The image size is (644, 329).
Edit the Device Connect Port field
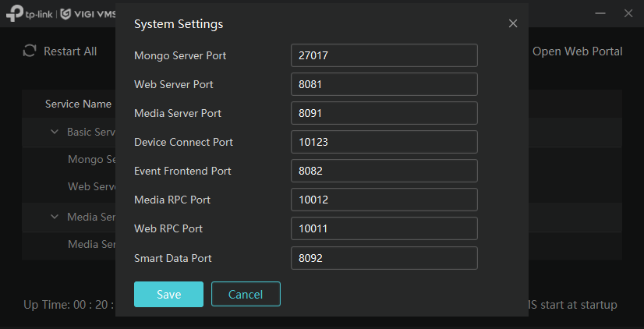[x=384, y=142]
